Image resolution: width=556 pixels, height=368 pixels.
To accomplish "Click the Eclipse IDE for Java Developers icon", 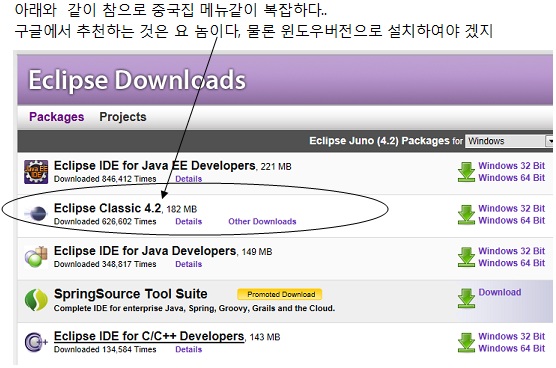I will pos(36,257).
